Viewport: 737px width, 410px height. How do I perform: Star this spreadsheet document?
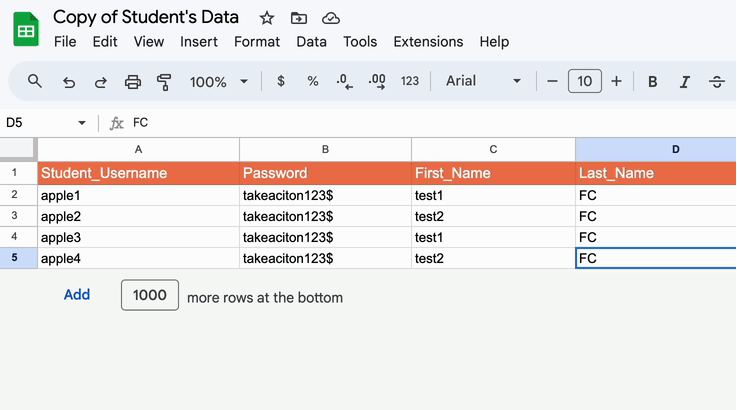(267, 18)
